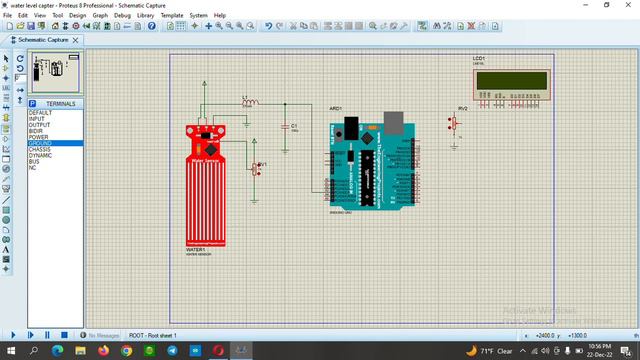640x360 pixels.
Task: Open Telegram from the taskbar
Action: tap(172, 351)
